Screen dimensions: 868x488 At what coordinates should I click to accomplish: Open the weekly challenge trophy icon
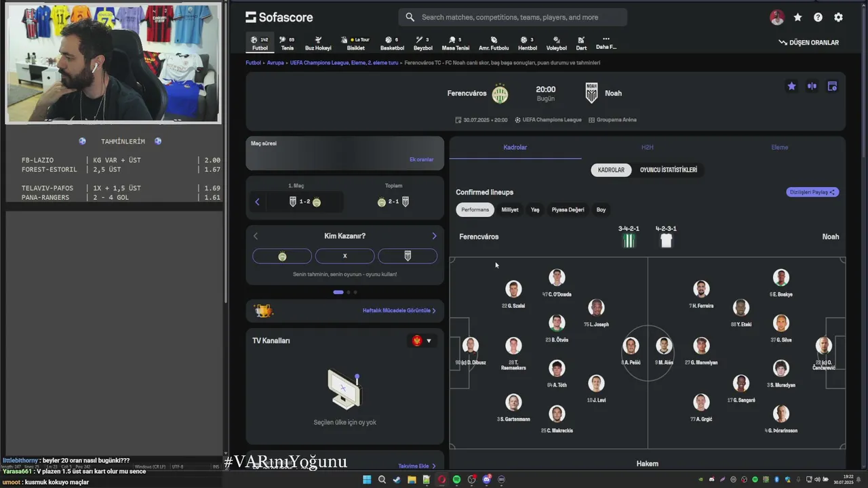tap(264, 310)
